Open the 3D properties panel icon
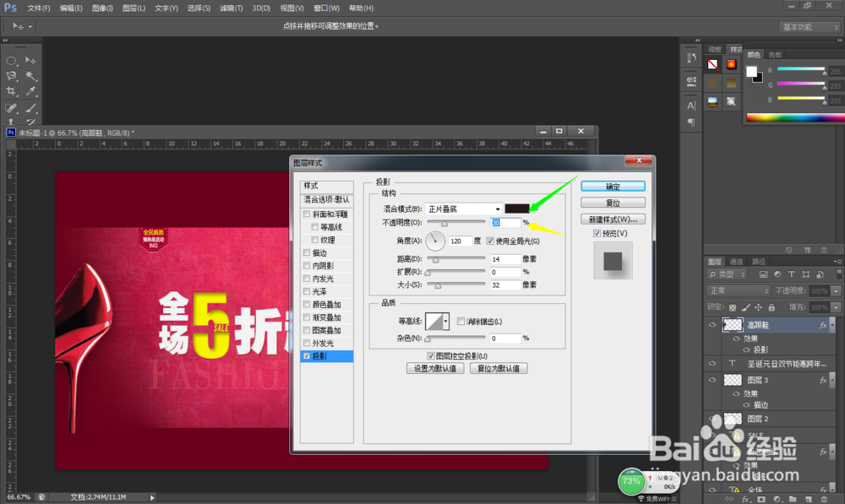The image size is (845, 504). click(x=691, y=81)
